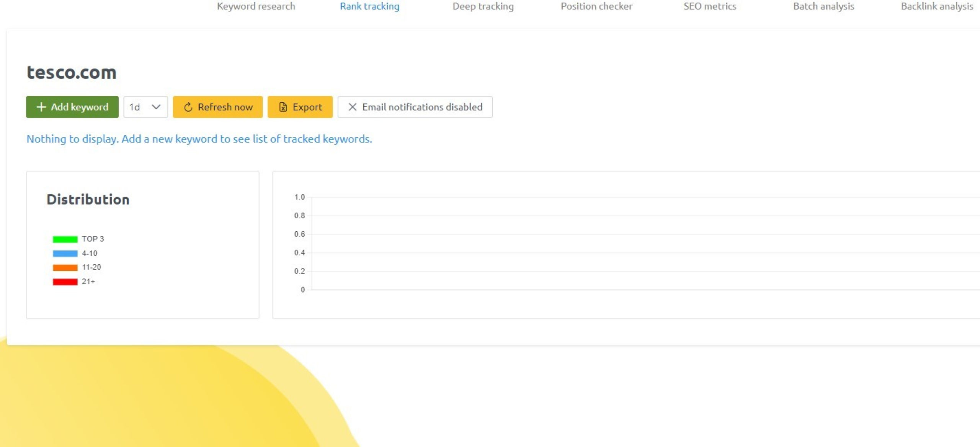The image size is (980, 447).
Task: Click the Export button
Action: (x=300, y=107)
